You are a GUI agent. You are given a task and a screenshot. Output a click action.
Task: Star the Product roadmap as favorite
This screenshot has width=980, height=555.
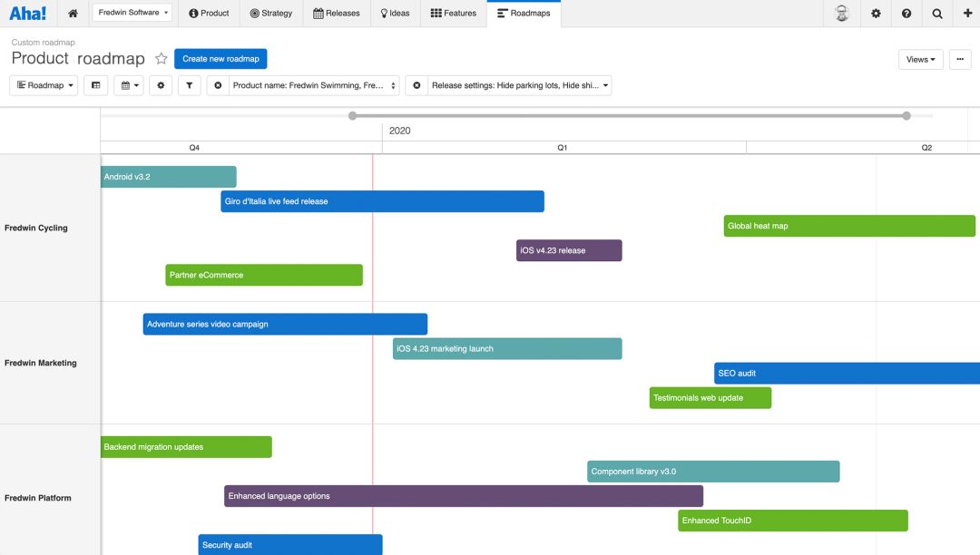pos(162,59)
